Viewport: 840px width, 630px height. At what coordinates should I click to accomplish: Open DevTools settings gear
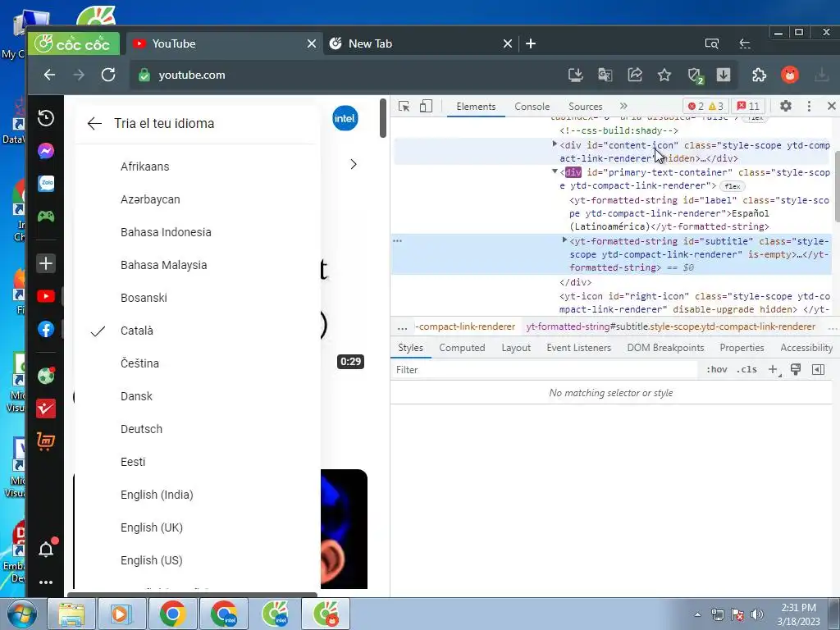point(785,106)
